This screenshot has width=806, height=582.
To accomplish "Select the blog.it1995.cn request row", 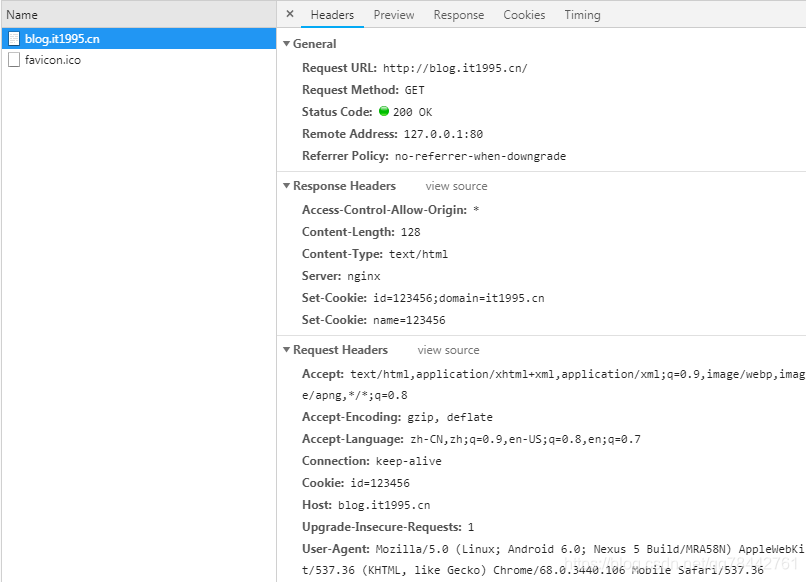I will [x=139, y=39].
